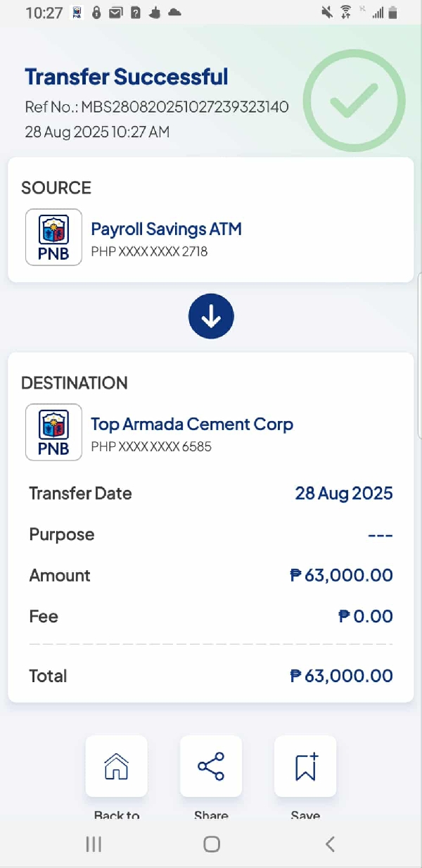The height and width of the screenshot is (868, 422).
Task: Tap the Fee value ₱0.00
Action: pyautogui.click(x=365, y=617)
